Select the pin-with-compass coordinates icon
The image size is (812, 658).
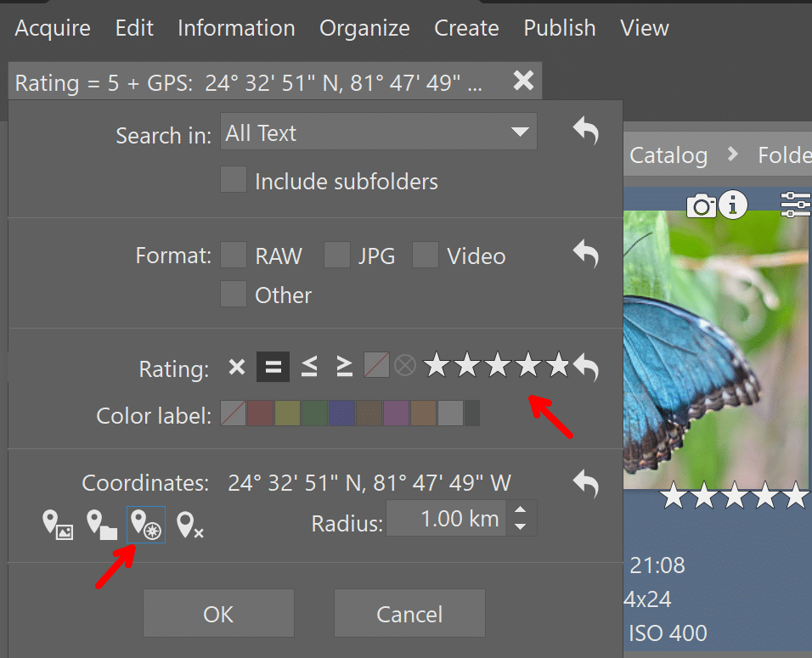coord(145,525)
